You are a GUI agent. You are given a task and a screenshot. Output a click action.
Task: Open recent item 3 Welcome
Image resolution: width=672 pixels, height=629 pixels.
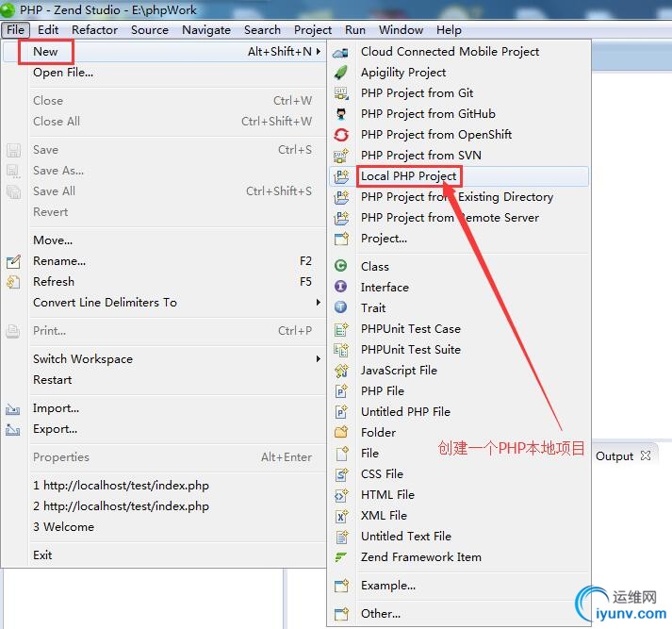tap(164, 526)
